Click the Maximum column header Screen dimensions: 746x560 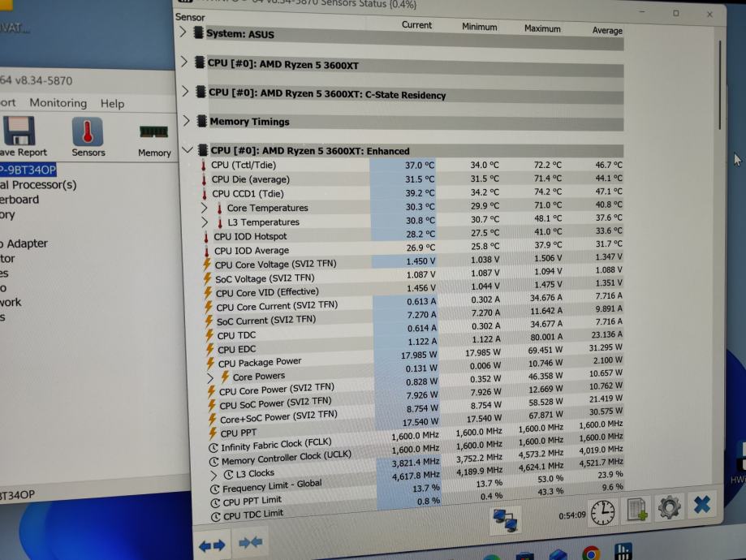[542, 28]
